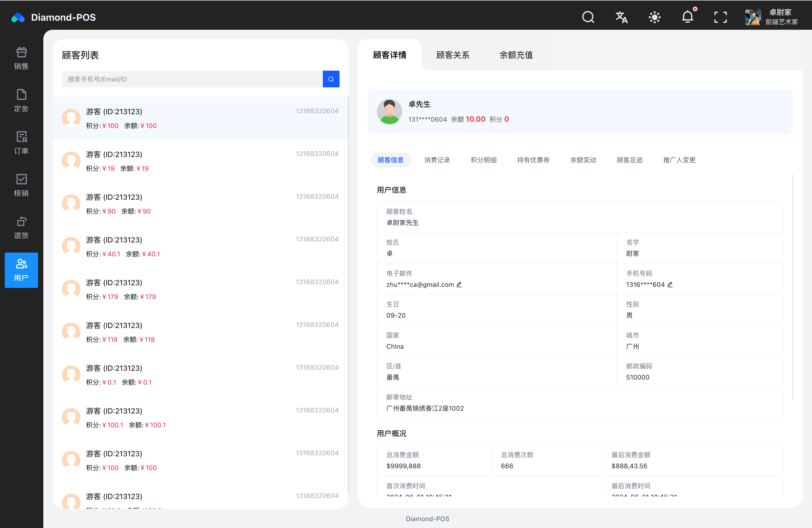This screenshot has height=528, width=812.
Task: Switch to the 顾客关系 tab
Action: (x=453, y=55)
